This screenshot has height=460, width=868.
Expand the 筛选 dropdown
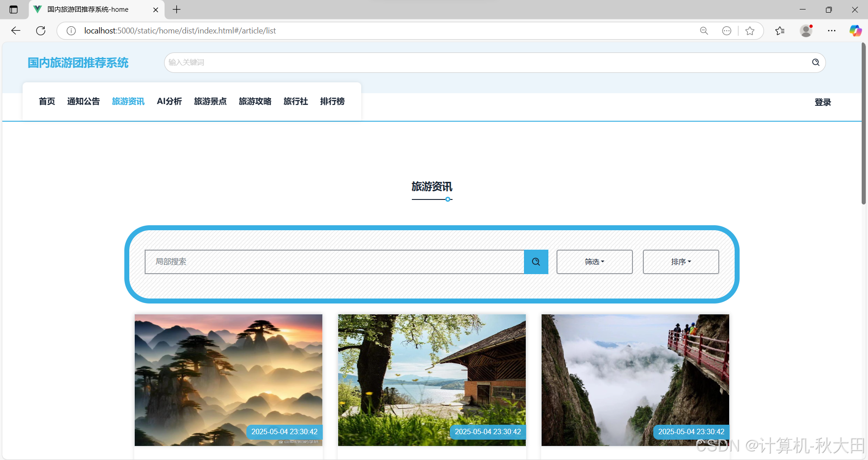[594, 262]
